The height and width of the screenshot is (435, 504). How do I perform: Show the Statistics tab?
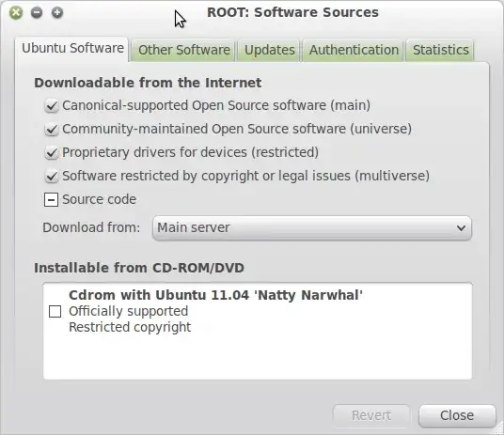click(x=441, y=50)
